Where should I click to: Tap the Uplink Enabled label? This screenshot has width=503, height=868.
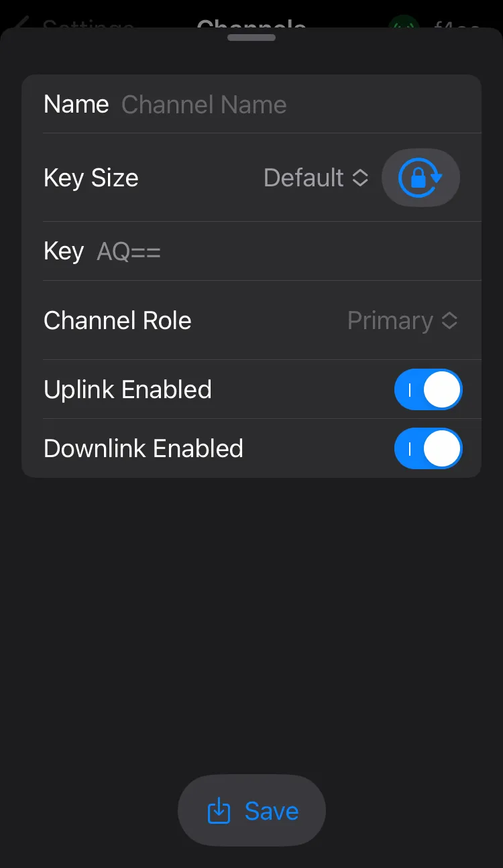pyautogui.click(x=127, y=389)
